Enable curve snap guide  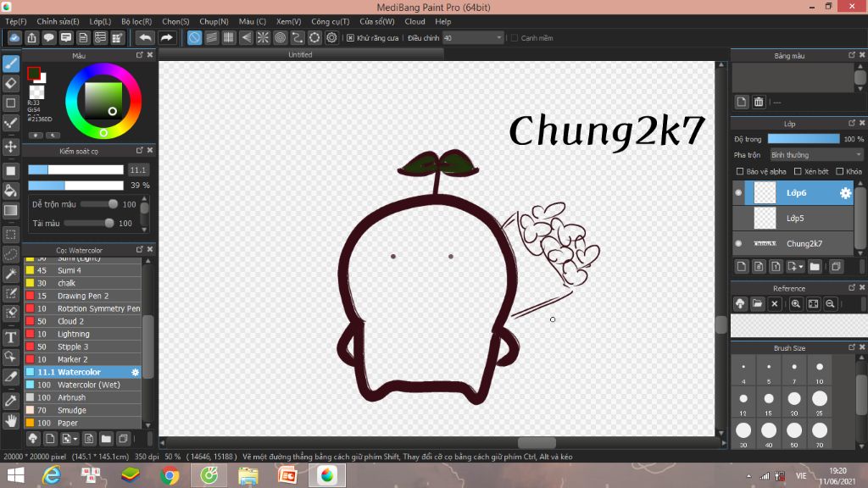(298, 37)
